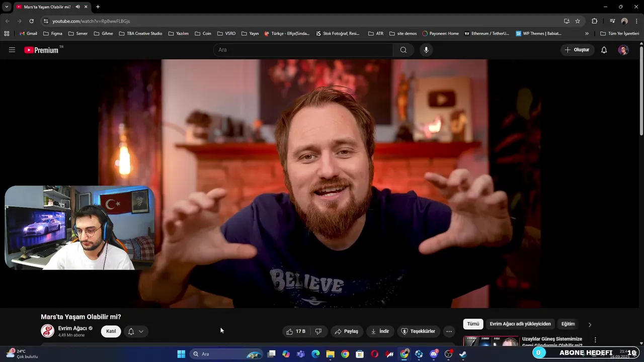Open Task View on the taskbar

pyautogui.click(x=272, y=354)
